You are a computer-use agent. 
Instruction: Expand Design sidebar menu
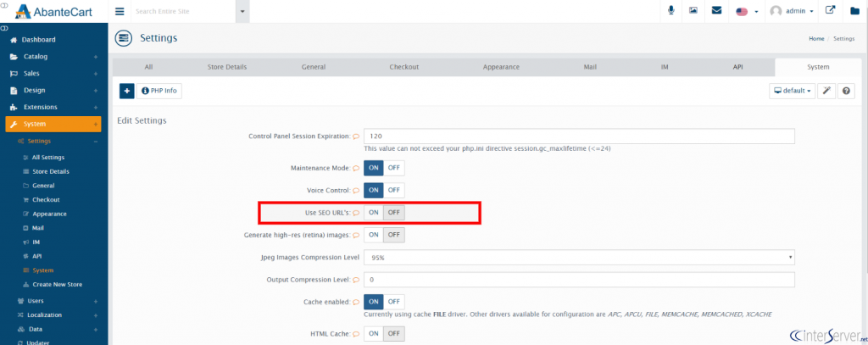[x=53, y=90]
